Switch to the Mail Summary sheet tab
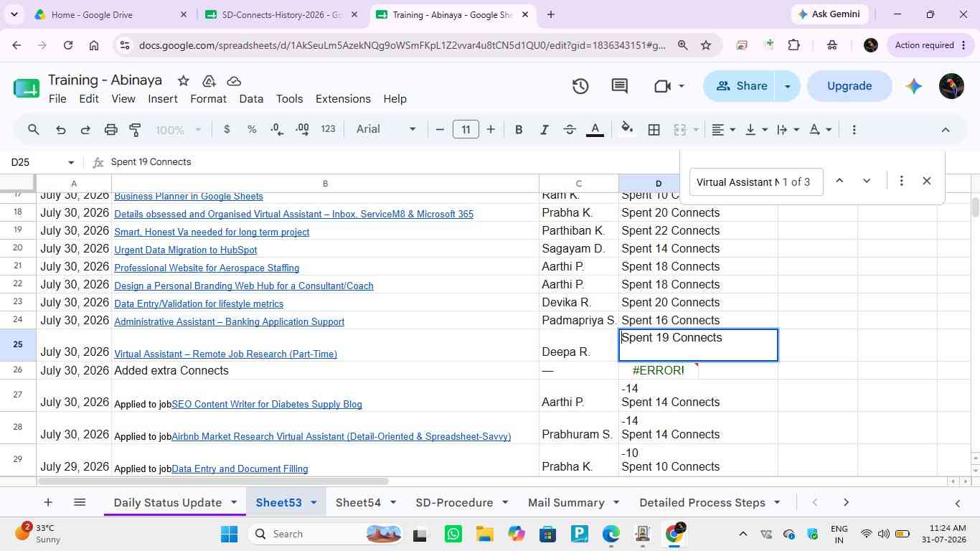This screenshot has height=551, width=980. 566,502
